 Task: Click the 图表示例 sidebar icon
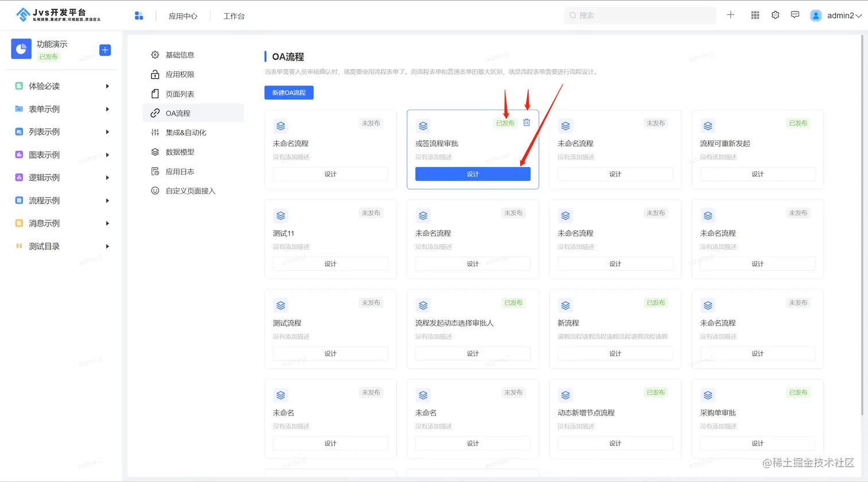tap(19, 155)
